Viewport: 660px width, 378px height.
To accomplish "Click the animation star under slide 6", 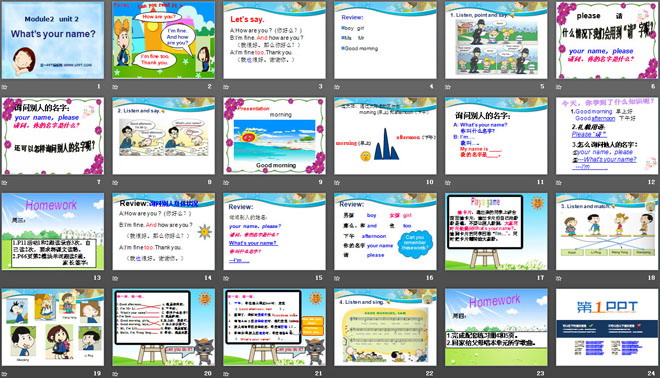I will [x=559, y=87].
